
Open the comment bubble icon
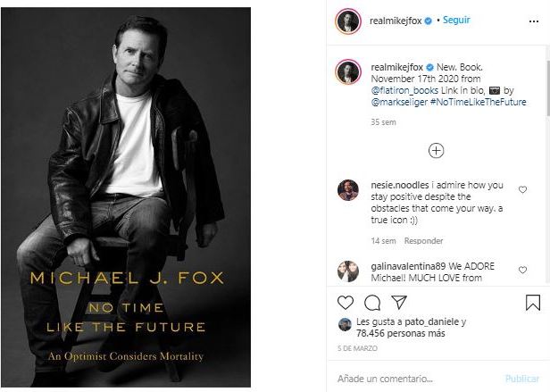372,303
